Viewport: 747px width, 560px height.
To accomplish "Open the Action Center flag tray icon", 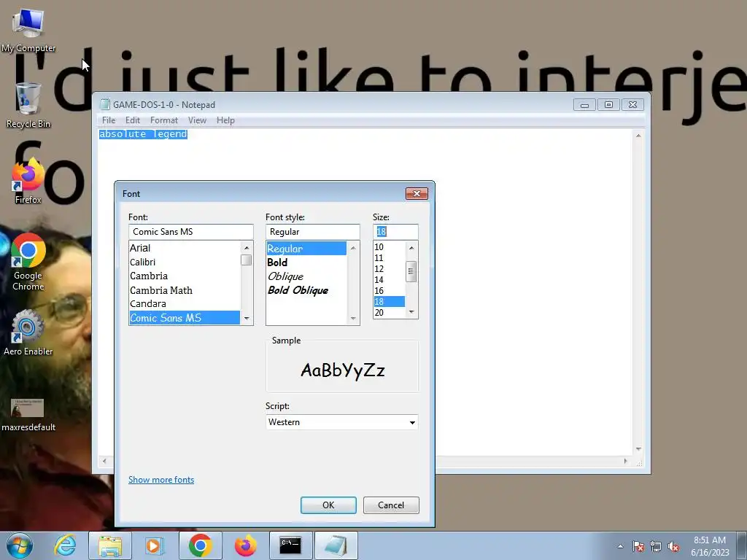I will 638,546.
